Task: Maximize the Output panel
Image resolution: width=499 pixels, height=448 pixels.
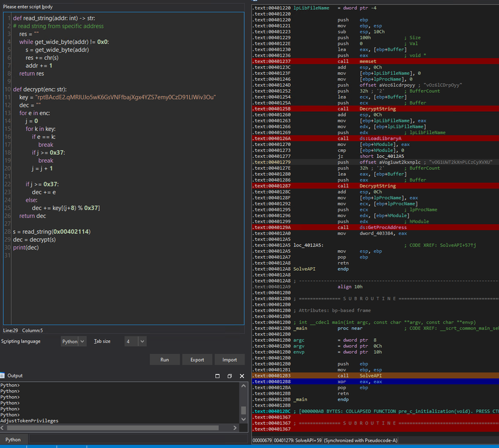Action: (x=217, y=376)
